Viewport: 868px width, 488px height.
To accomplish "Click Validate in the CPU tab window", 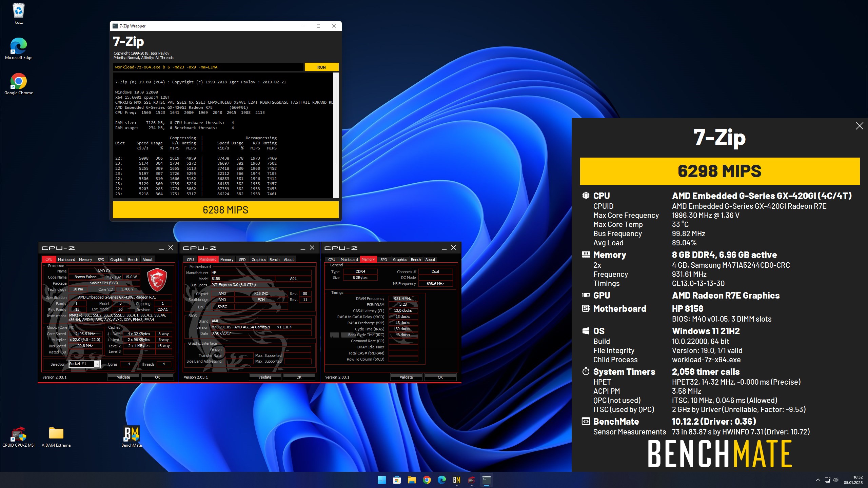I will click(x=123, y=377).
